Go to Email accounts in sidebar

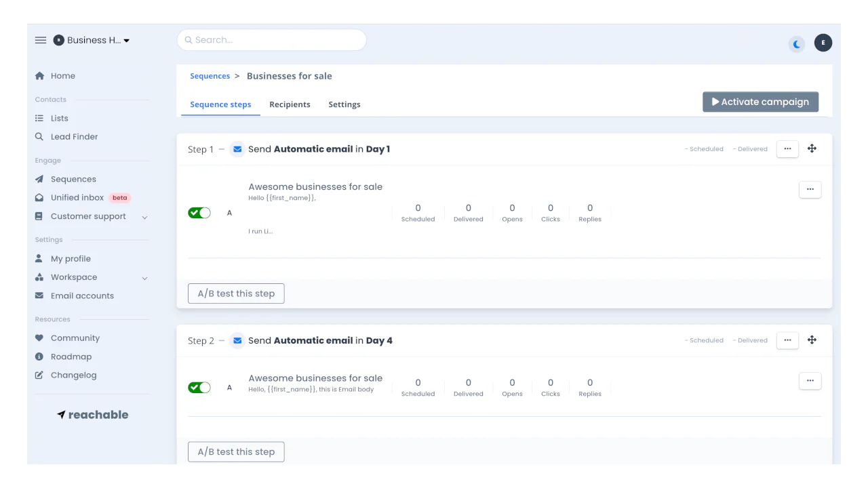pos(82,296)
